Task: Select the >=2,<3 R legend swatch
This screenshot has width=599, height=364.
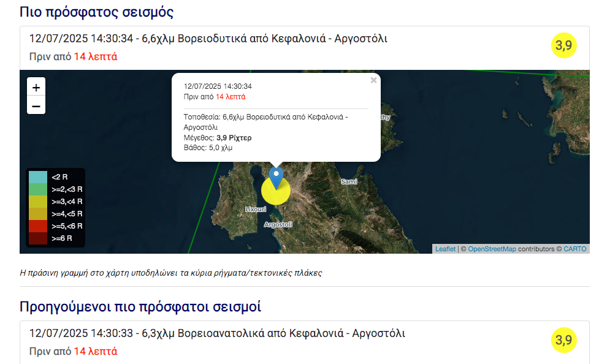Action: pyautogui.click(x=38, y=189)
